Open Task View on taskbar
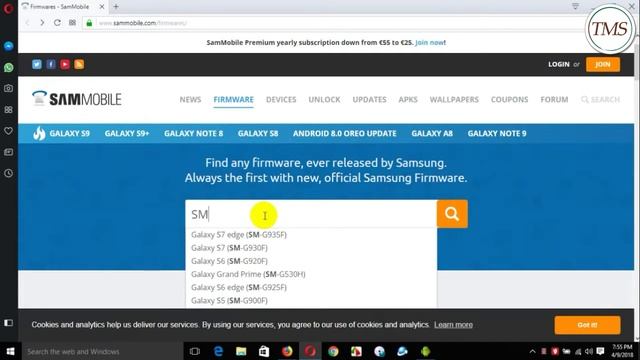This screenshot has height=360, width=640. [x=195, y=351]
